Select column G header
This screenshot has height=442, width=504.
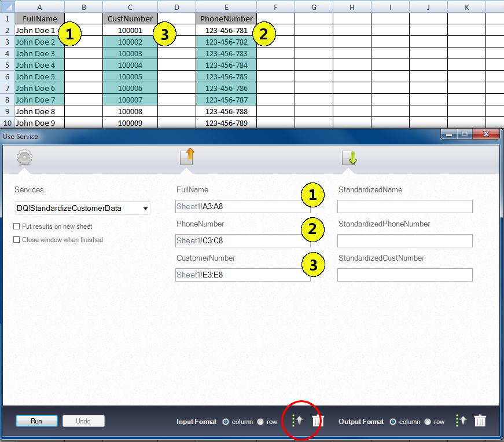314,7
